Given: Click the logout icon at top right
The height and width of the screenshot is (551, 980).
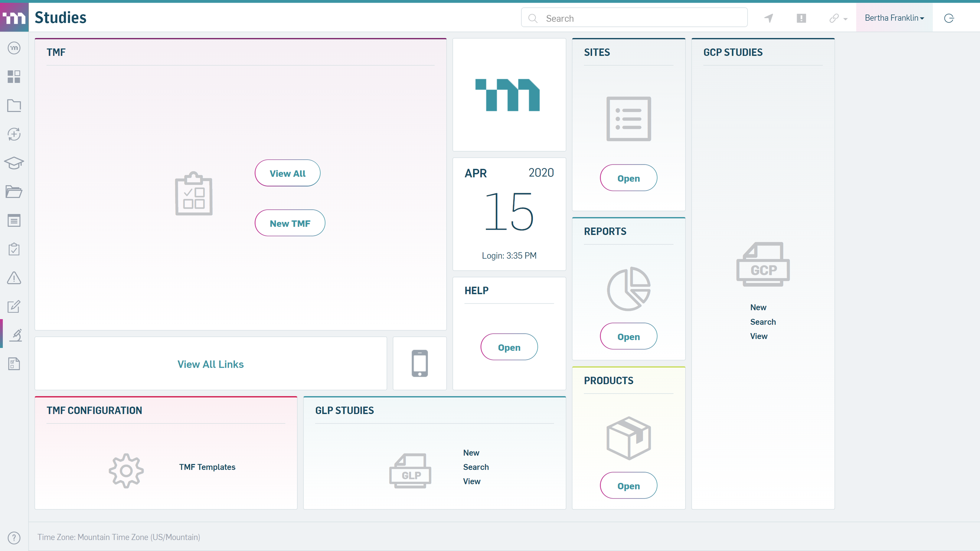Looking at the screenshot, I should pos(949,18).
